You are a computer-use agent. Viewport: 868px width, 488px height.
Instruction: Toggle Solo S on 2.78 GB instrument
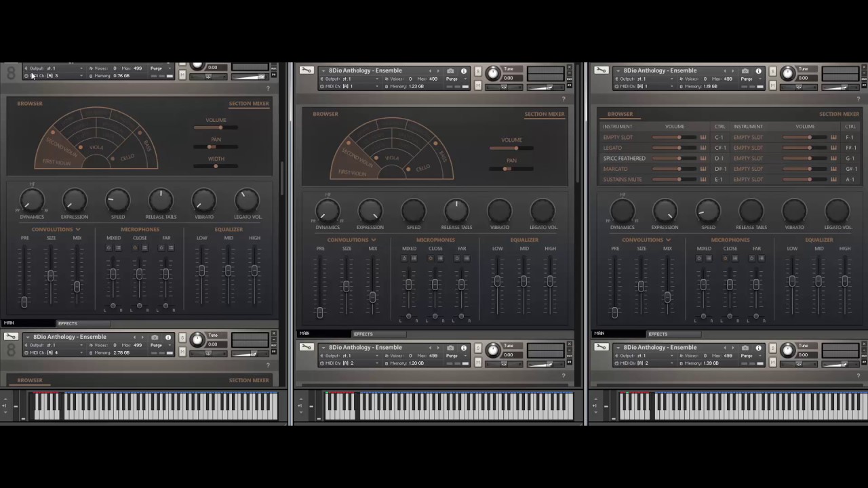(x=182, y=338)
